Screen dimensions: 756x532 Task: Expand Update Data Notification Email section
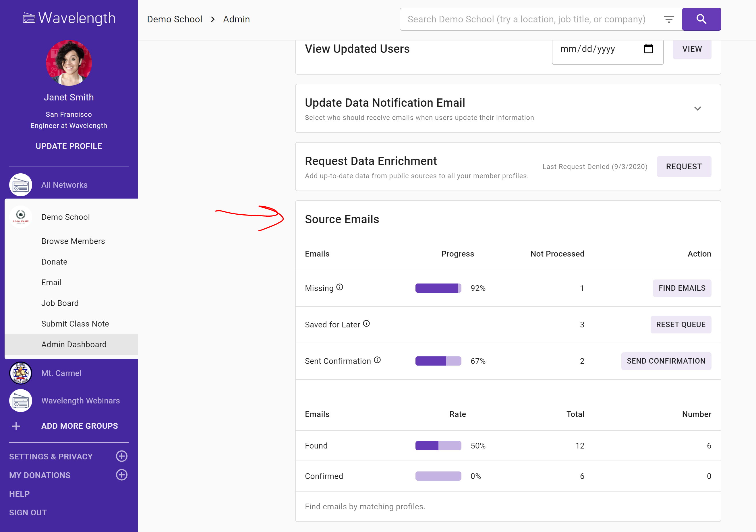tap(697, 108)
